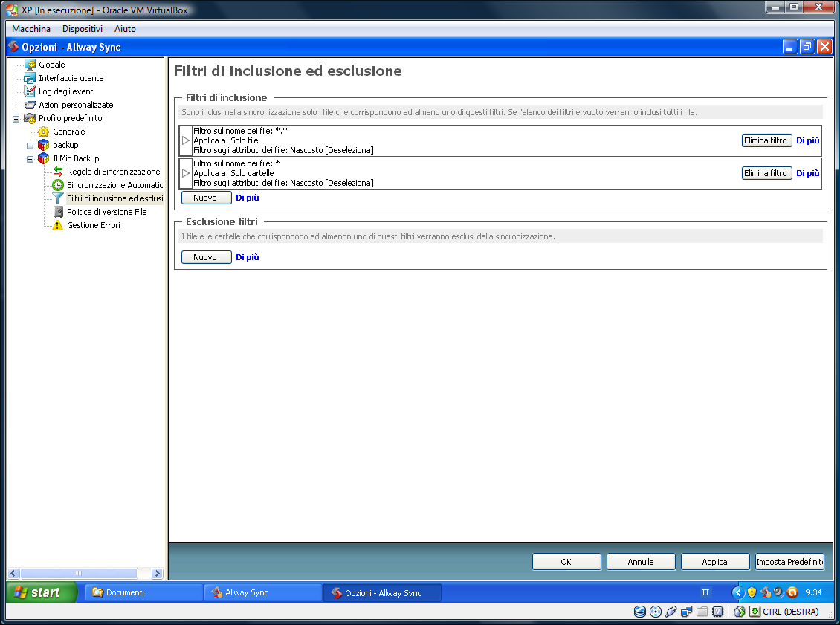Open the Dispositivi menu

tap(82, 29)
